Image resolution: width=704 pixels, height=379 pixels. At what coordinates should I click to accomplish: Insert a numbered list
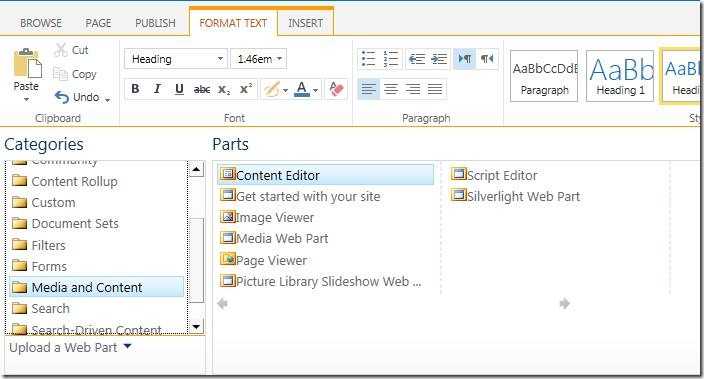pyautogui.click(x=391, y=59)
